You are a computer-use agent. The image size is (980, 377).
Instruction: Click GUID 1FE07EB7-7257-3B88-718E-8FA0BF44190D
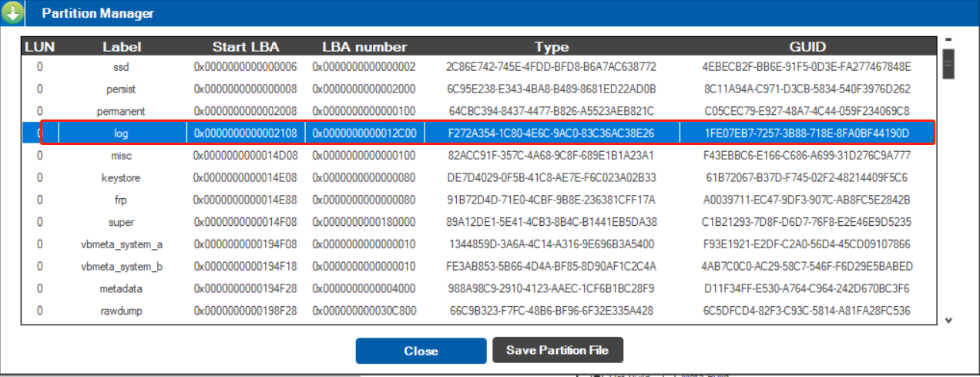tap(807, 134)
